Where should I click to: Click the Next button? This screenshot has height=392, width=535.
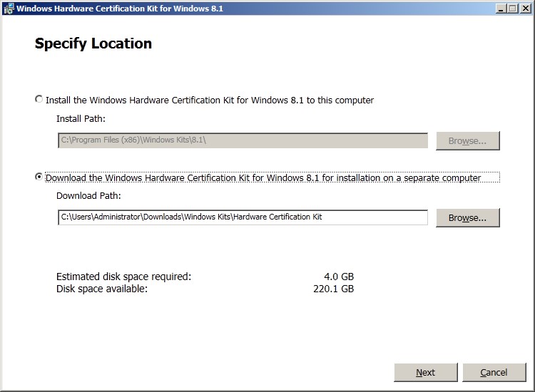click(x=425, y=372)
